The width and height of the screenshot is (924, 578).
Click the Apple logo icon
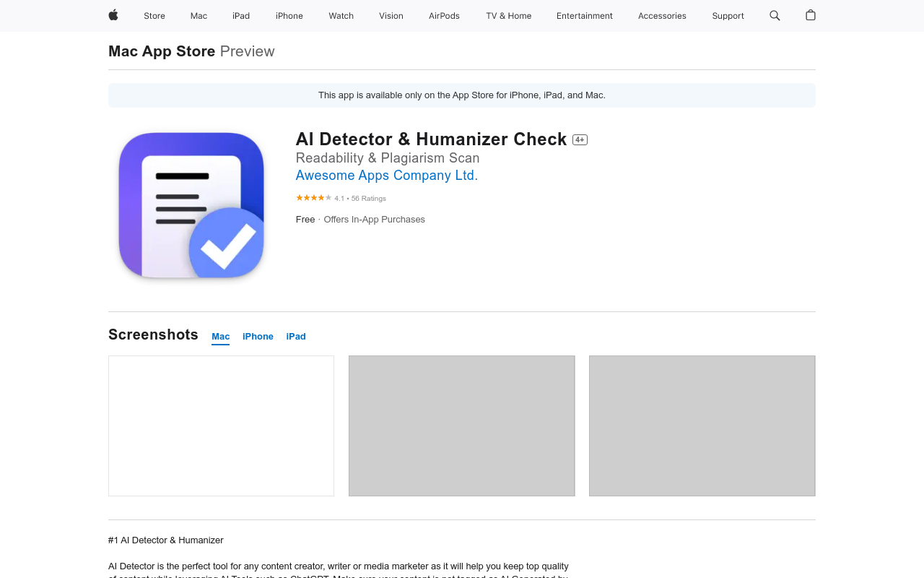[113, 15]
